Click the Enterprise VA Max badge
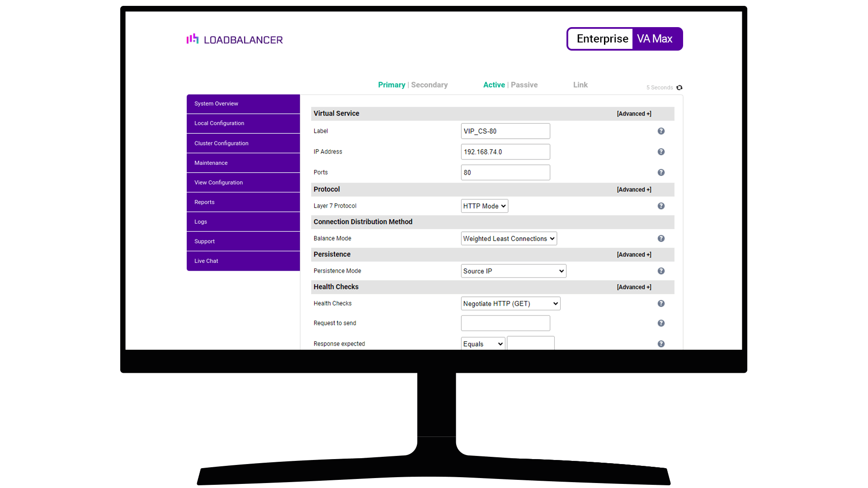Viewport: 868px width, 488px height. (x=624, y=39)
